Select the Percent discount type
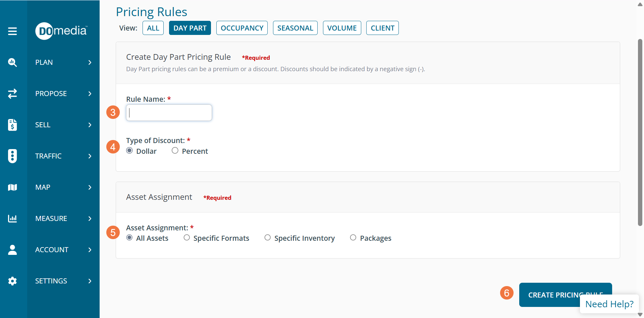Image resolution: width=644 pixels, height=318 pixels. pos(175,151)
